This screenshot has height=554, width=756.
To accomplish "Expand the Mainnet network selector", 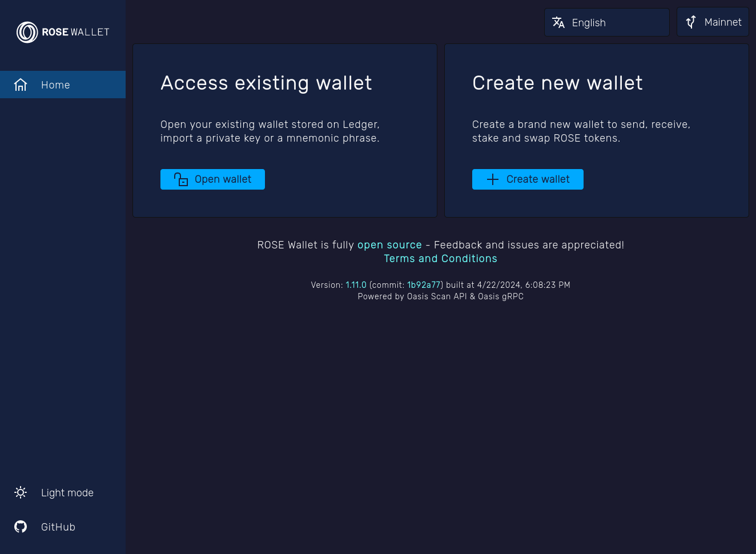I will [x=722, y=22].
